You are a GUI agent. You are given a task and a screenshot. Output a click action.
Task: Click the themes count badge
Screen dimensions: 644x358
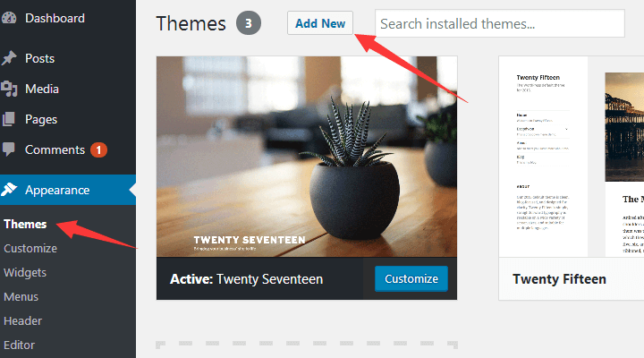(249, 23)
